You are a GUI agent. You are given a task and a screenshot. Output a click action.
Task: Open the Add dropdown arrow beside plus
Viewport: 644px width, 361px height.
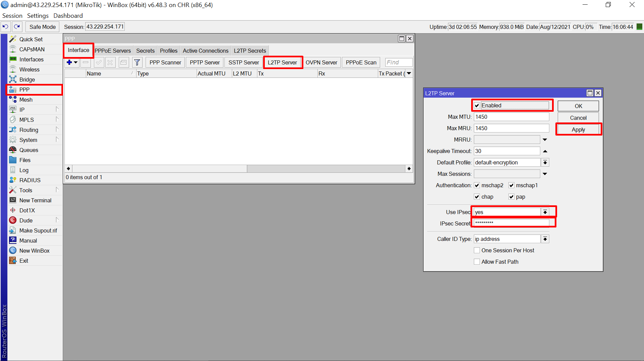(x=76, y=62)
